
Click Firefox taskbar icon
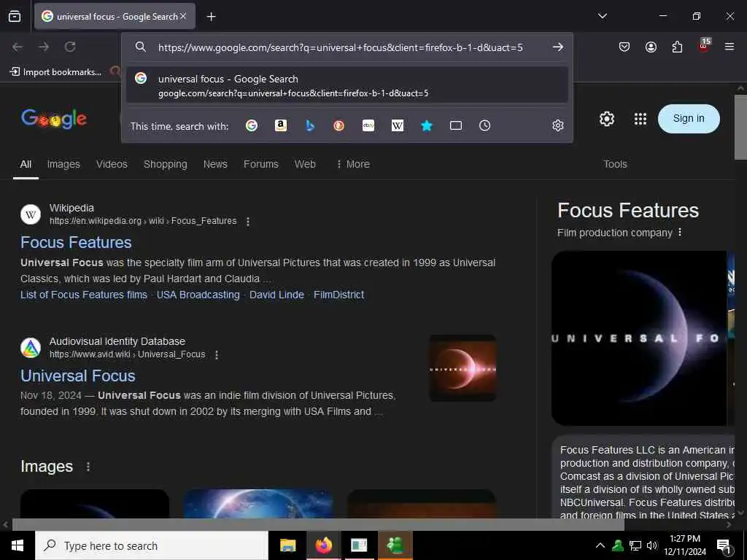click(x=323, y=545)
